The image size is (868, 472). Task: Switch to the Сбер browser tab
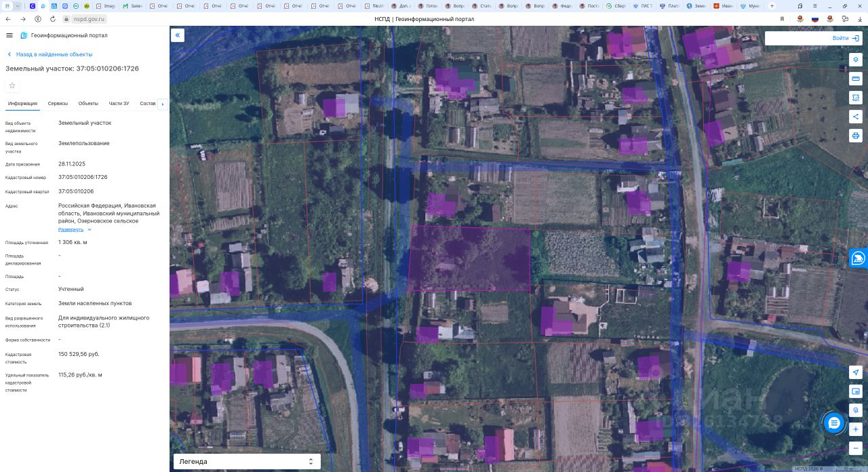point(616,6)
